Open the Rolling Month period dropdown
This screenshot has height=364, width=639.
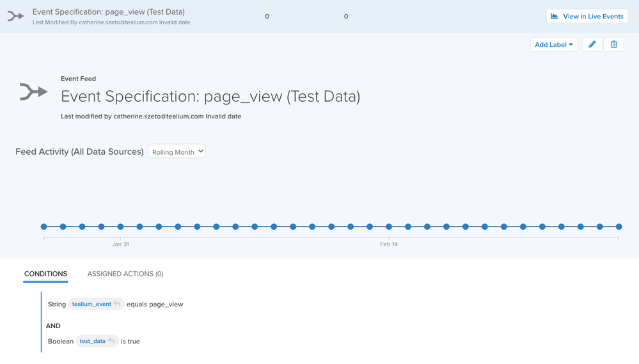pyautogui.click(x=177, y=152)
